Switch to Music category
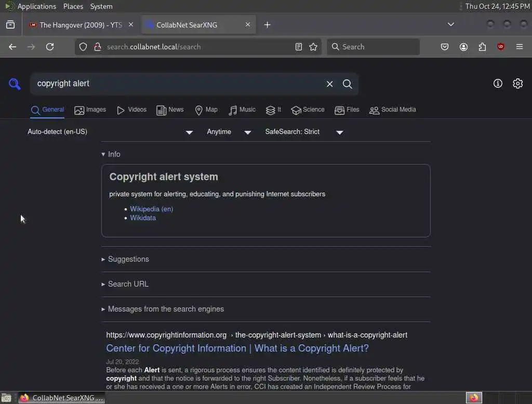 pyautogui.click(x=242, y=110)
